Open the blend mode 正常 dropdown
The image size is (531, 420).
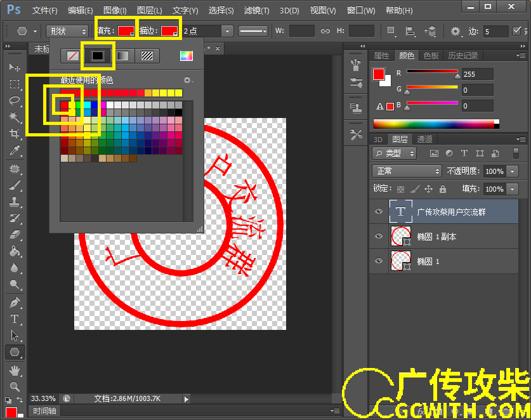407,171
